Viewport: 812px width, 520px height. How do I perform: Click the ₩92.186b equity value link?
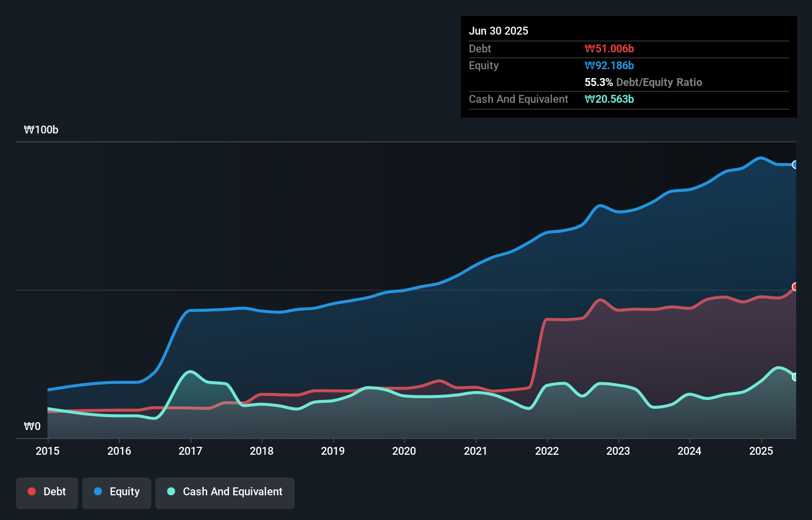(609, 65)
